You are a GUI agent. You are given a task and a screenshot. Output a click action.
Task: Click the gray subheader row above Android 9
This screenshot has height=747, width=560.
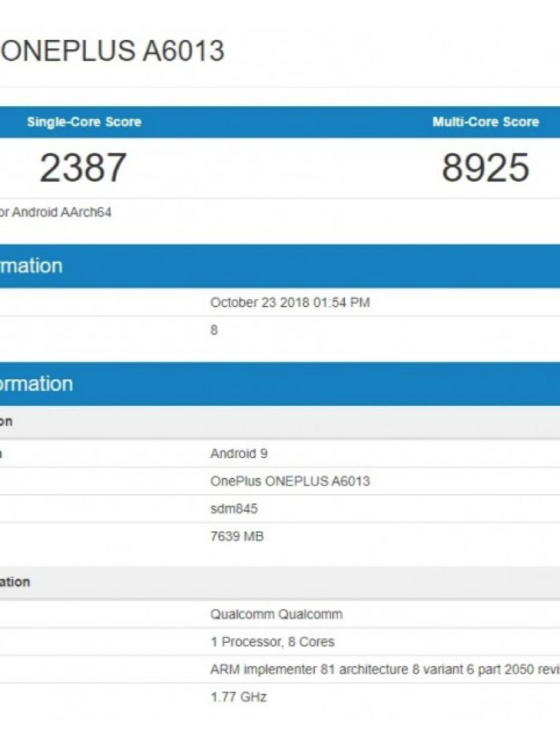pyautogui.click(x=280, y=422)
